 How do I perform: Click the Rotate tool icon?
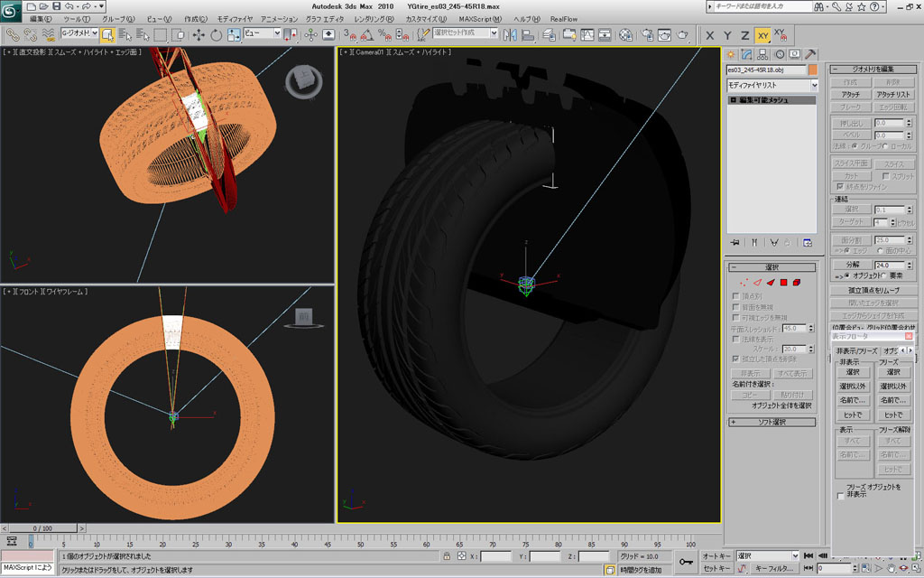216,35
